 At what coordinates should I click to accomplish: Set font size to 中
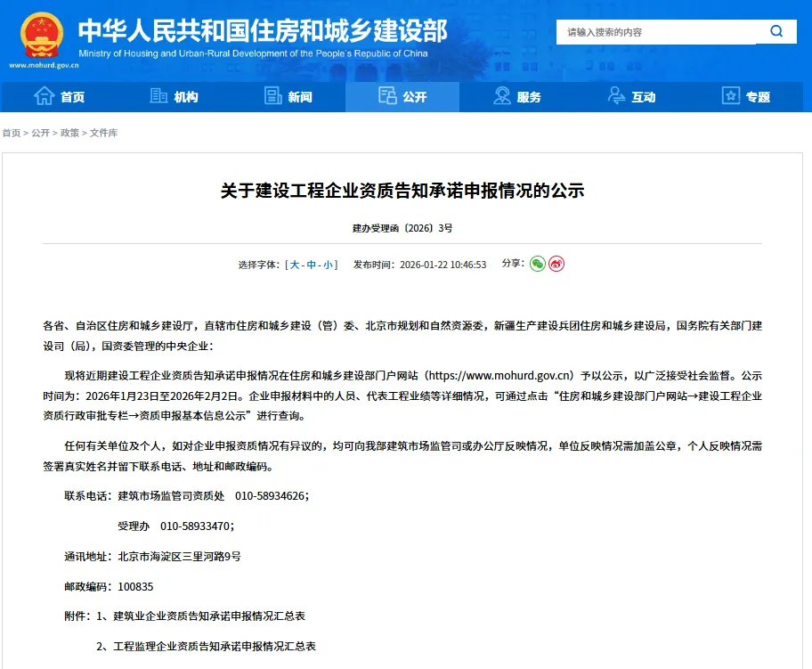tap(311, 265)
